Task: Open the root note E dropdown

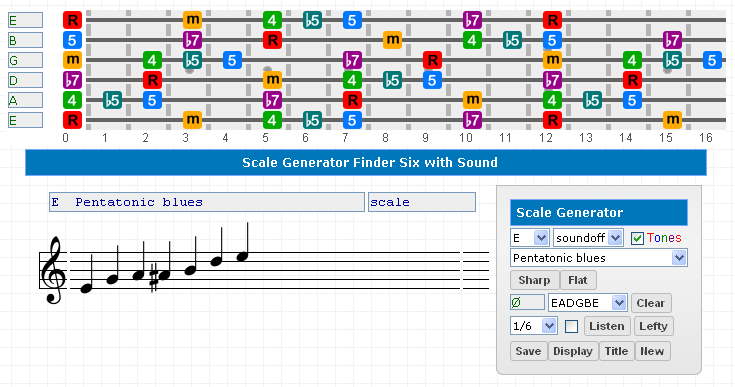Action: pyautogui.click(x=530, y=238)
